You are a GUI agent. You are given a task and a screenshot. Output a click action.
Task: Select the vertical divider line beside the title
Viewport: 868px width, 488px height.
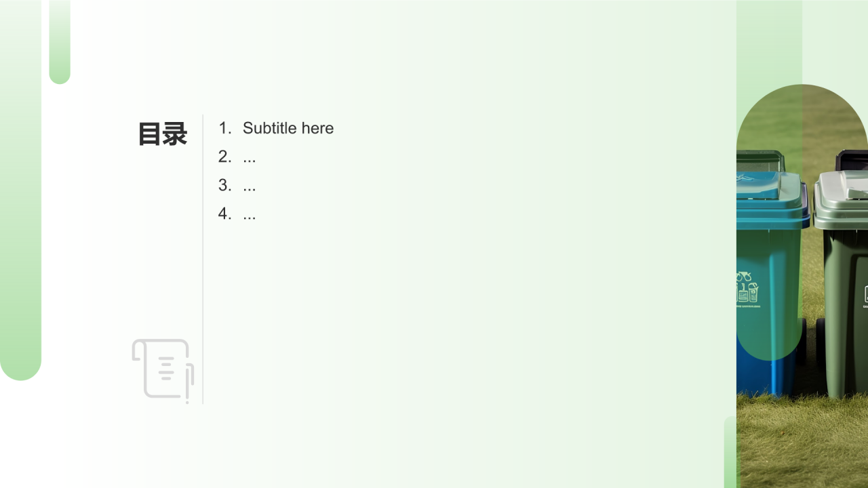point(203,259)
